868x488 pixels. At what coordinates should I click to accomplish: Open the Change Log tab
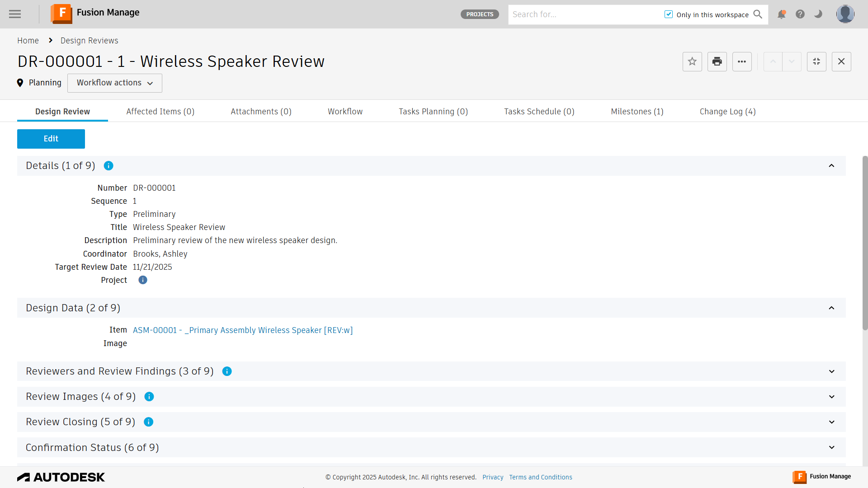[x=727, y=111]
